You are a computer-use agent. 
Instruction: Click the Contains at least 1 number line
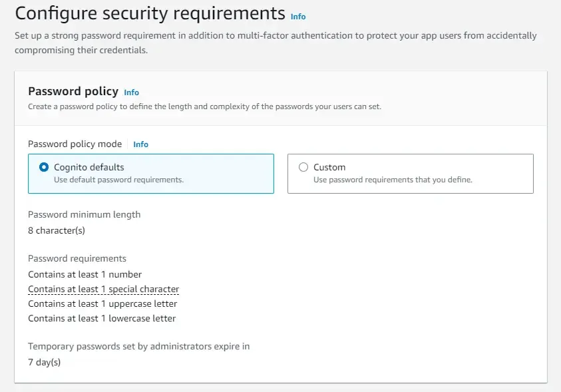tap(85, 274)
